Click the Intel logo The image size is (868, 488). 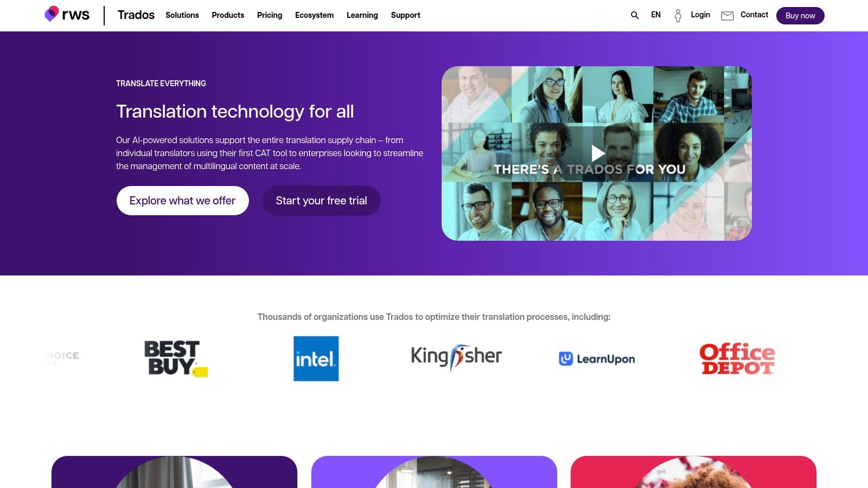click(316, 358)
